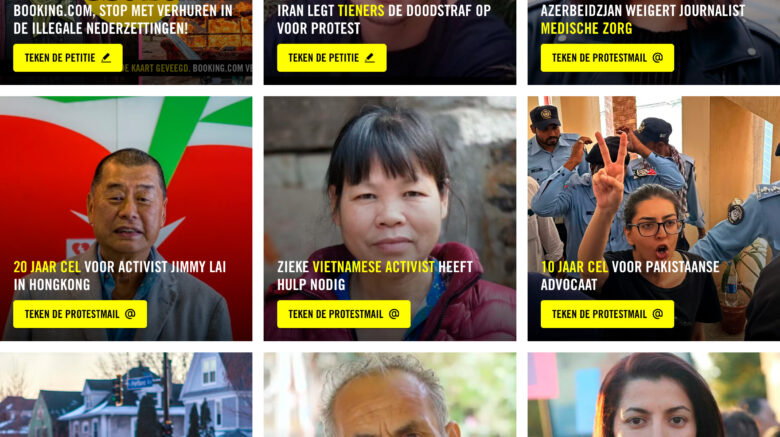Click the pencil icon on the Iran petition button

point(370,58)
